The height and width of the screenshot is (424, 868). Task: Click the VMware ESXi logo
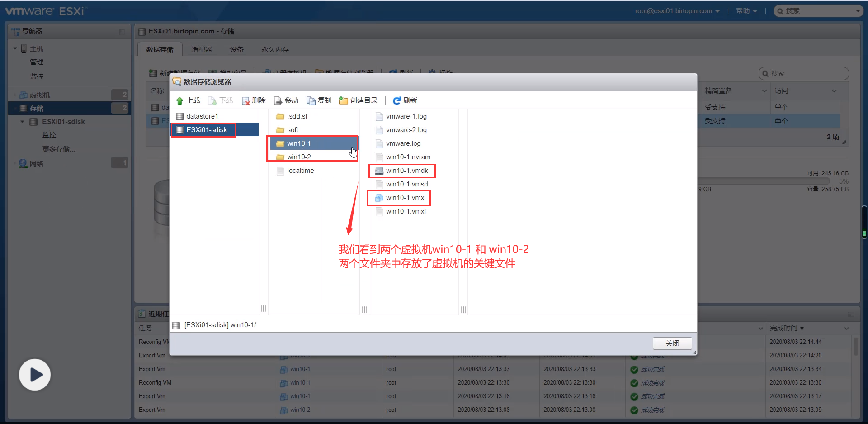[46, 11]
